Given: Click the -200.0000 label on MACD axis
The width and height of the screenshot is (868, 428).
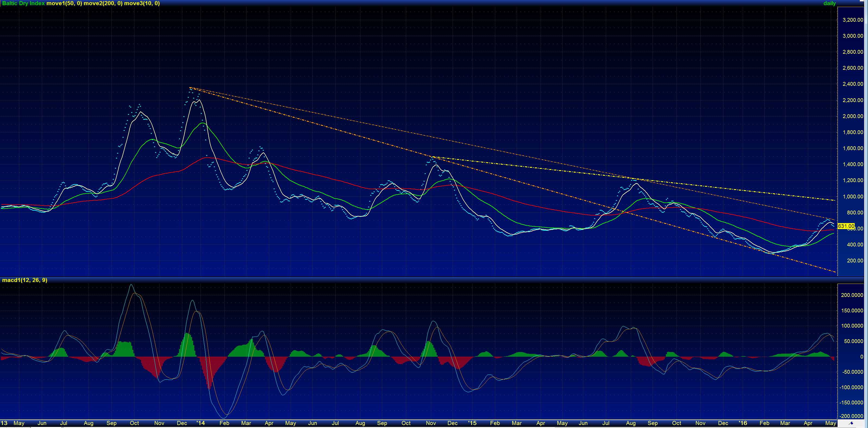Looking at the screenshot, I should click(x=851, y=416).
